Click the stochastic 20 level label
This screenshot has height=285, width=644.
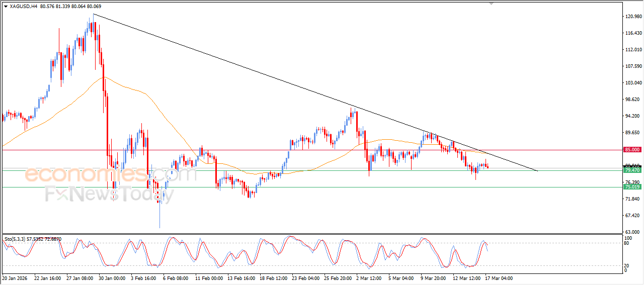coord(626,265)
